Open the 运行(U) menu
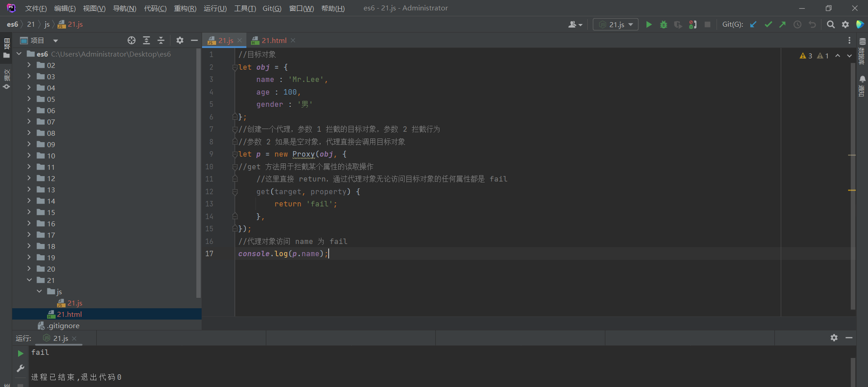Image resolution: width=868 pixels, height=387 pixels. pyautogui.click(x=215, y=8)
